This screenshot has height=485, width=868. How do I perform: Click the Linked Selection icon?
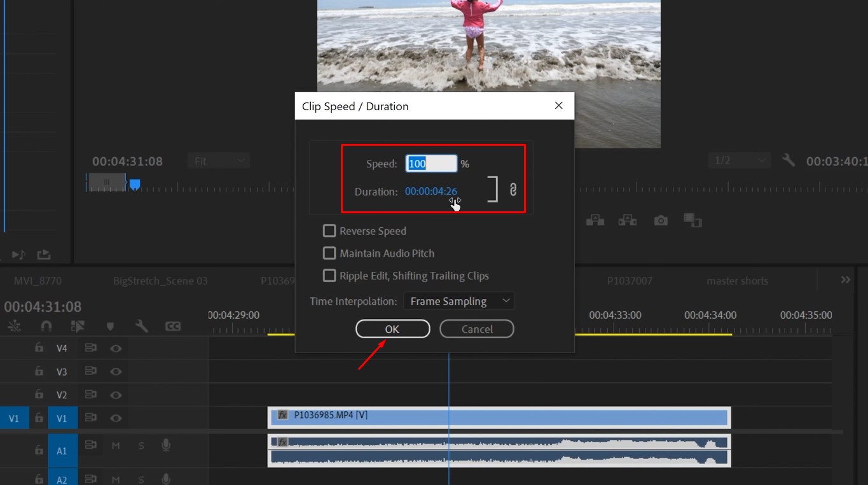pos(77,325)
